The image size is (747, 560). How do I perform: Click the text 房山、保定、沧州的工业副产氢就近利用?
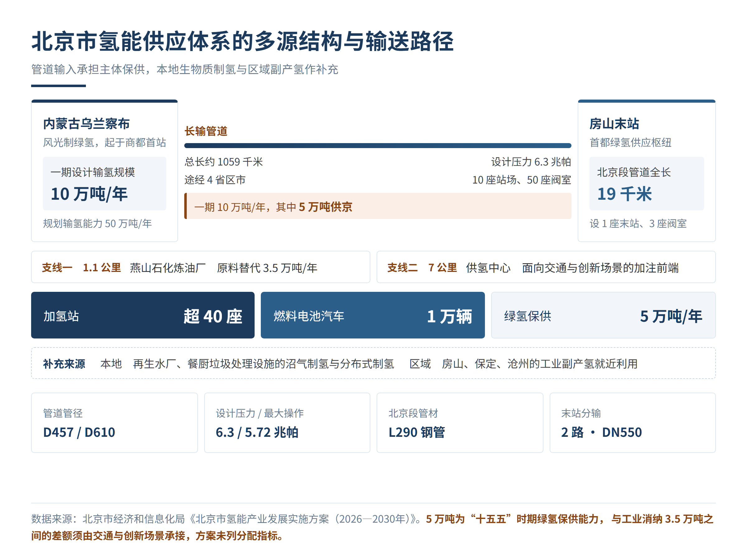click(x=540, y=364)
